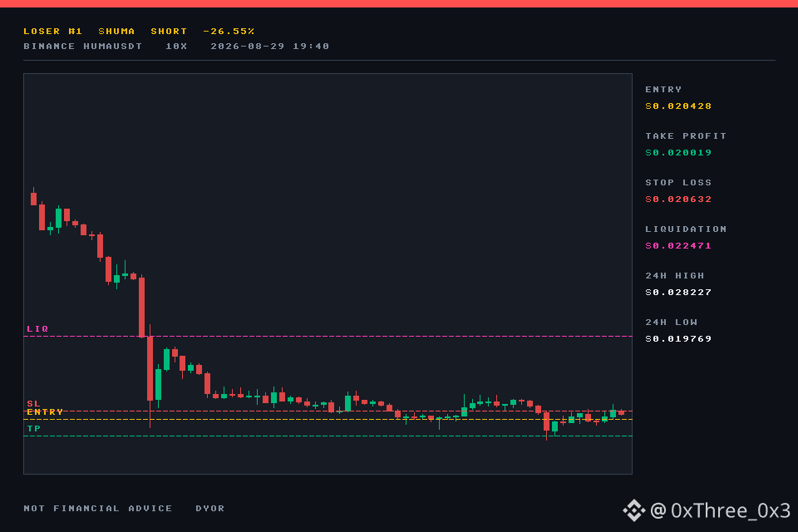
Task: Click the SL line label on chart
Action: pyautogui.click(x=33, y=404)
